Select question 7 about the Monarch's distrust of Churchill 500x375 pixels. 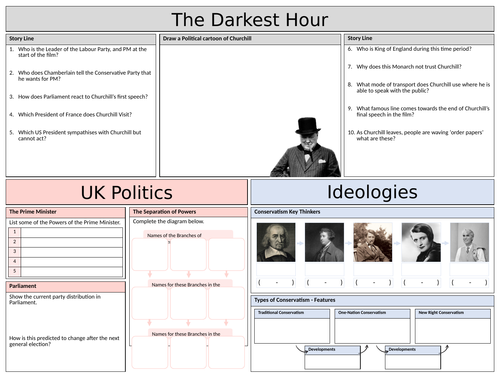pos(405,67)
